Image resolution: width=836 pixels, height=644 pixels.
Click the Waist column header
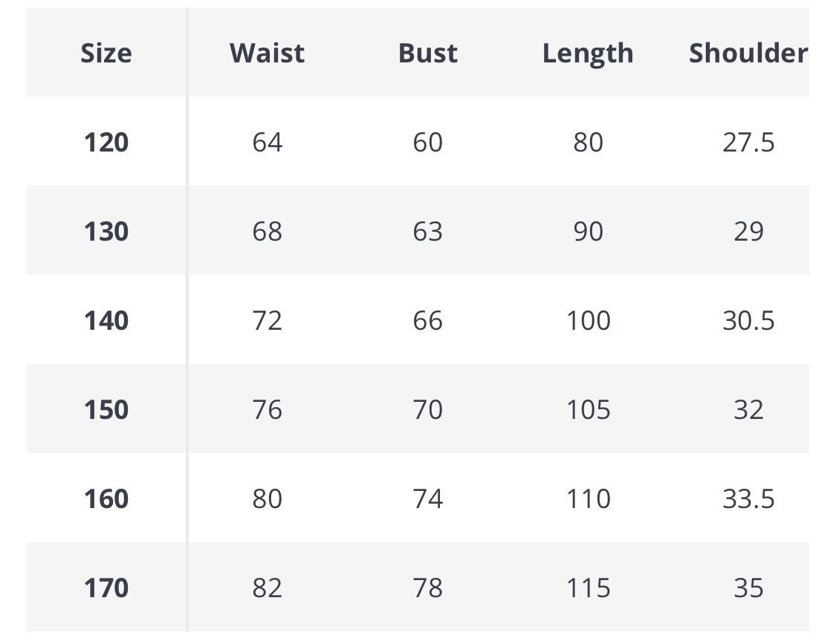pyautogui.click(x=267, y=53)
